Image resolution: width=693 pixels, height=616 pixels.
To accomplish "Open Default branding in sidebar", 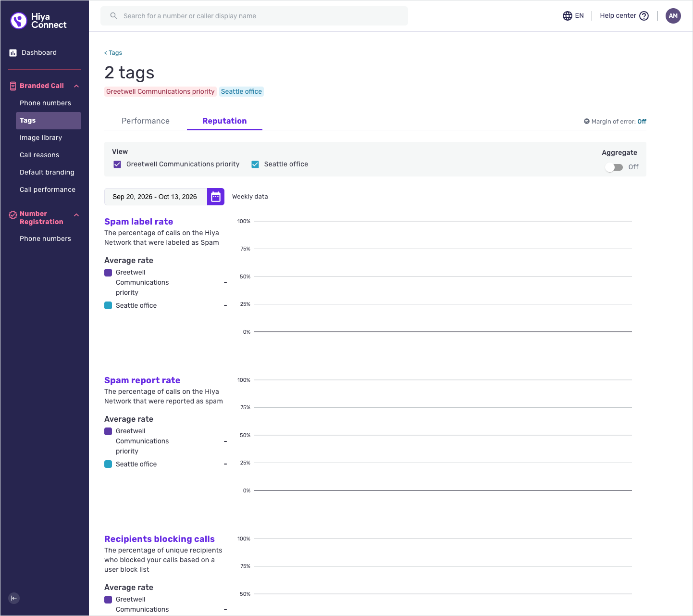I will tap(47, 173).
